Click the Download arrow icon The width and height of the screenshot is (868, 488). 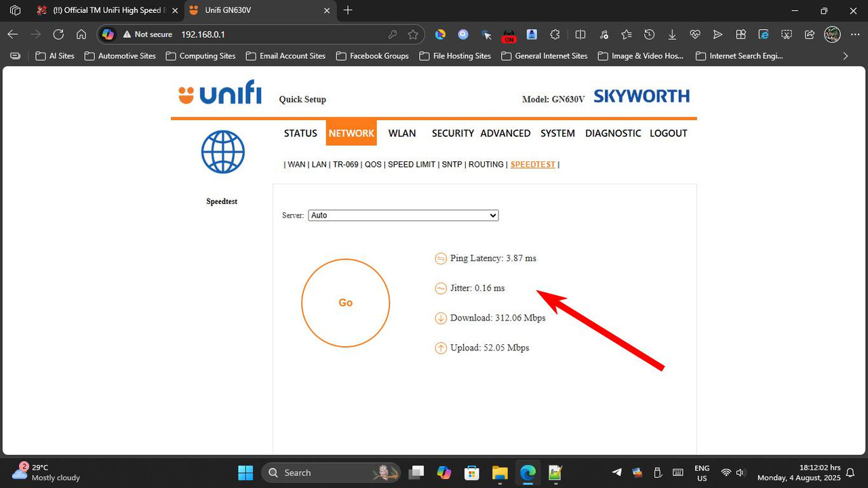[441, 318]
